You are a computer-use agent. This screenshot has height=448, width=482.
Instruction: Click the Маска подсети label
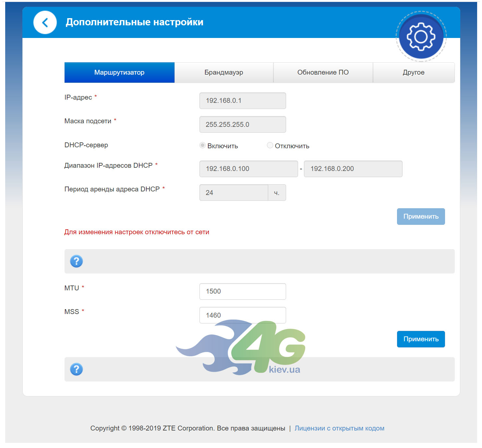point(88,121)
